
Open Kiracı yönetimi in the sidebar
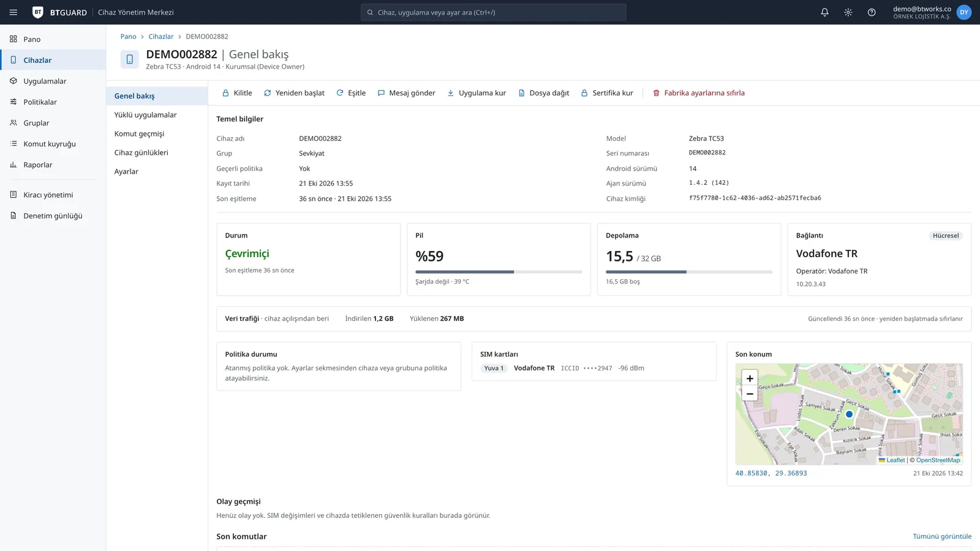53,195
